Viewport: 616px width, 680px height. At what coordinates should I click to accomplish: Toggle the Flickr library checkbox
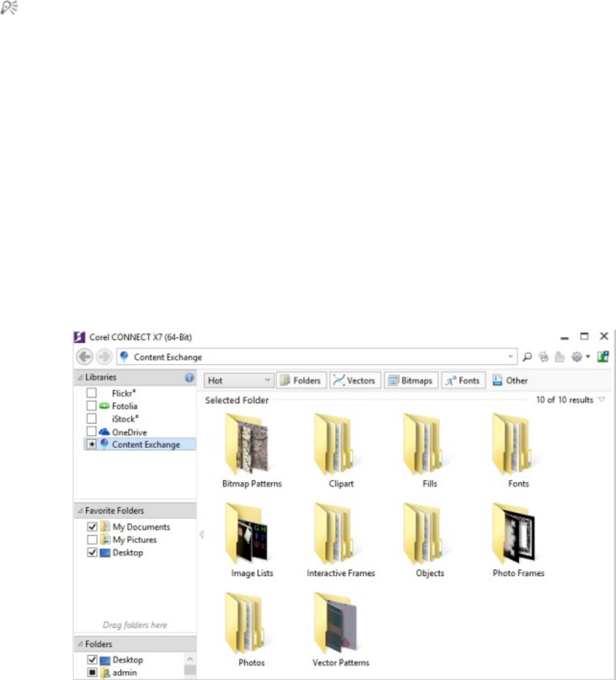pos(91,393)
